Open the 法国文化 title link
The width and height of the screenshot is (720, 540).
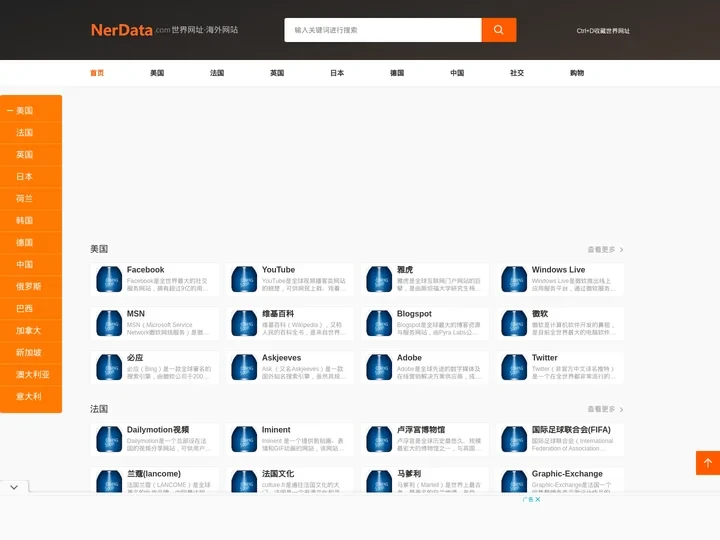(x=278, y=474)
